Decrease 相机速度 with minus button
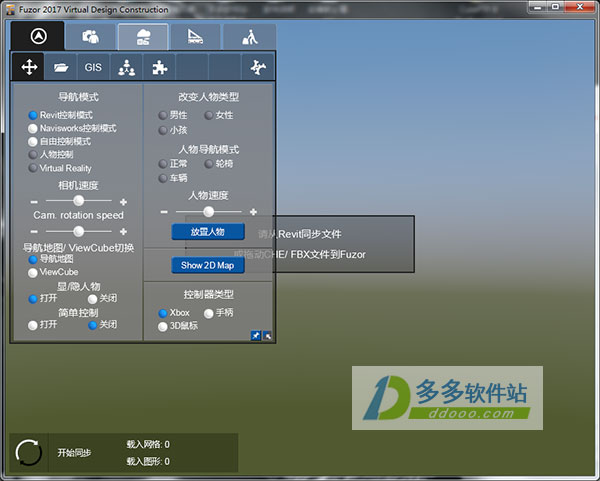600x481 pixels. pos(34,202)
